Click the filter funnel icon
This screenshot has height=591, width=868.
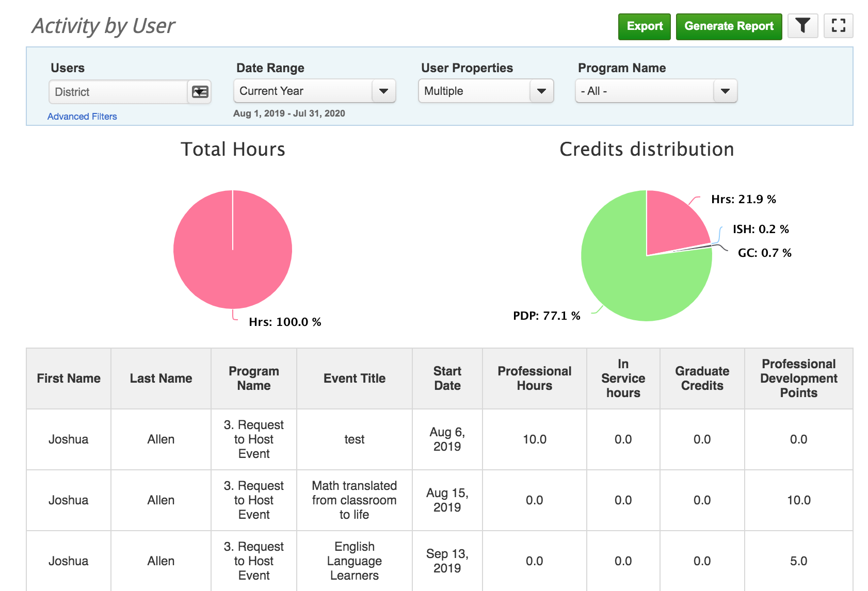click(802, 26)
